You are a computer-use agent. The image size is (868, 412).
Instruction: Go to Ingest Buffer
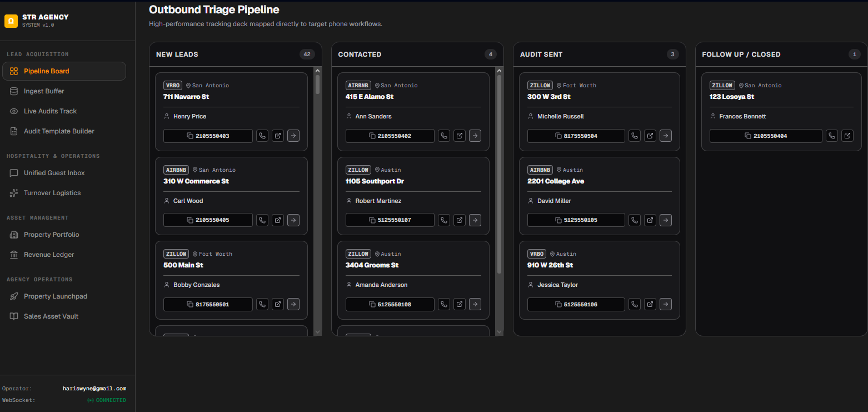click(x=64, y=91)
